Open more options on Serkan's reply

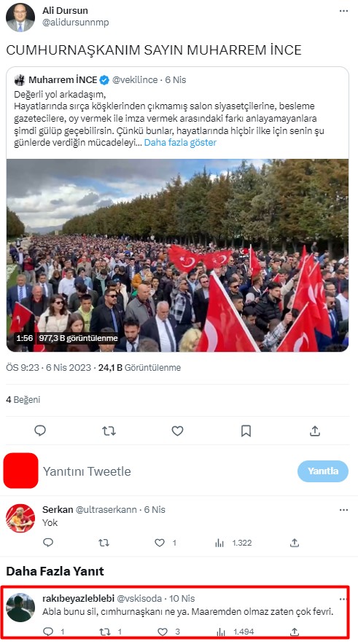coord(343,510)
